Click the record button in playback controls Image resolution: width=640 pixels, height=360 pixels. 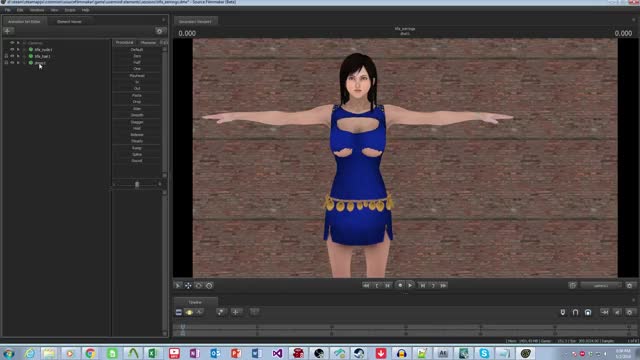tap(400, 285)
